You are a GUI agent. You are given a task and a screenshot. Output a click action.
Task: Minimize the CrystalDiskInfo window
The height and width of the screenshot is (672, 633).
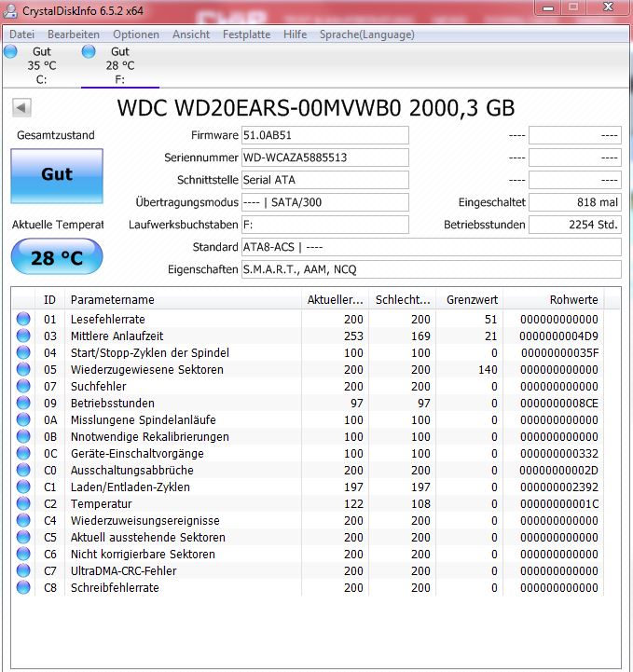point(548,7)
